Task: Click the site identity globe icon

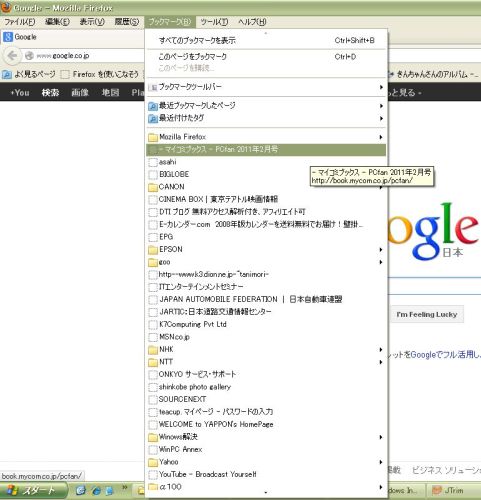Action: [29, 56]
